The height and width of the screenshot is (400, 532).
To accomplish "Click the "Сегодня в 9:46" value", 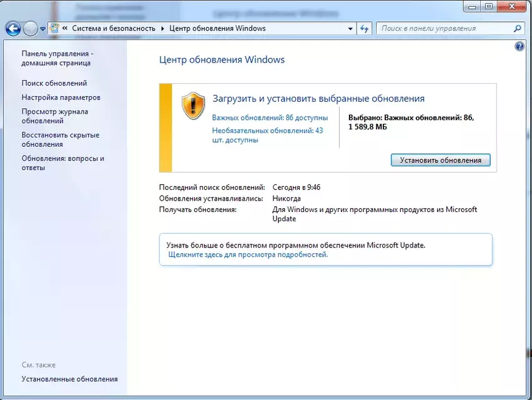I will (296, 187).
